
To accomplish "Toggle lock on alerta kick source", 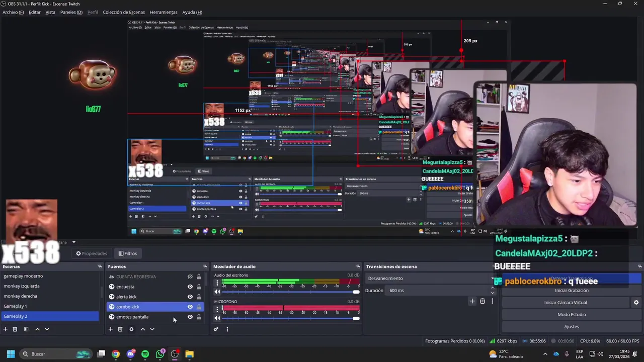I will [199, 297].
